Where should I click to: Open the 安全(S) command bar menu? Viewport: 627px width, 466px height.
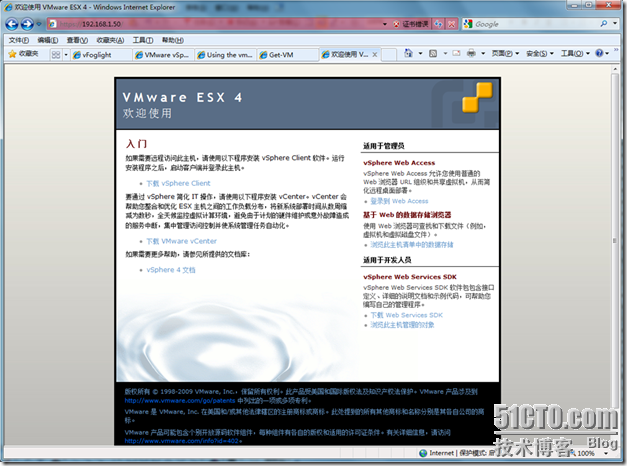pyautogui.click(x=539, y=53)
